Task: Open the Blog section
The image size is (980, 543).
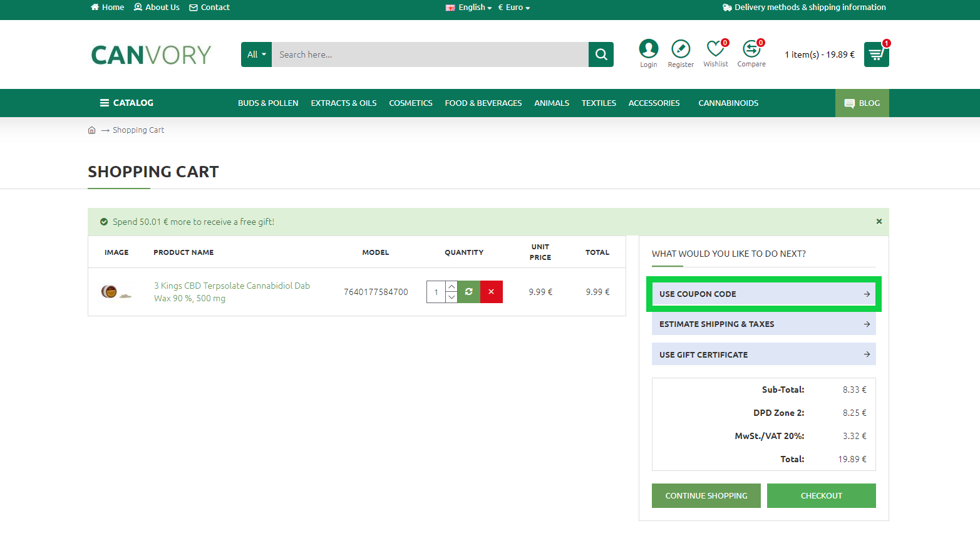Action: tap(862, 103)
